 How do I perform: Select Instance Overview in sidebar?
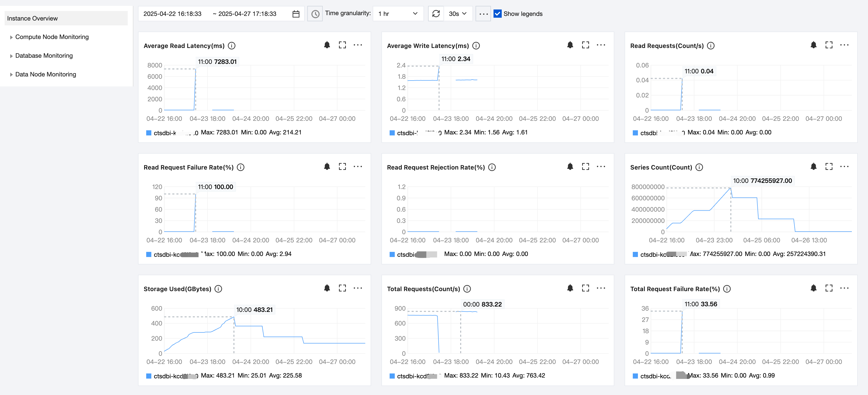point(32,18)
